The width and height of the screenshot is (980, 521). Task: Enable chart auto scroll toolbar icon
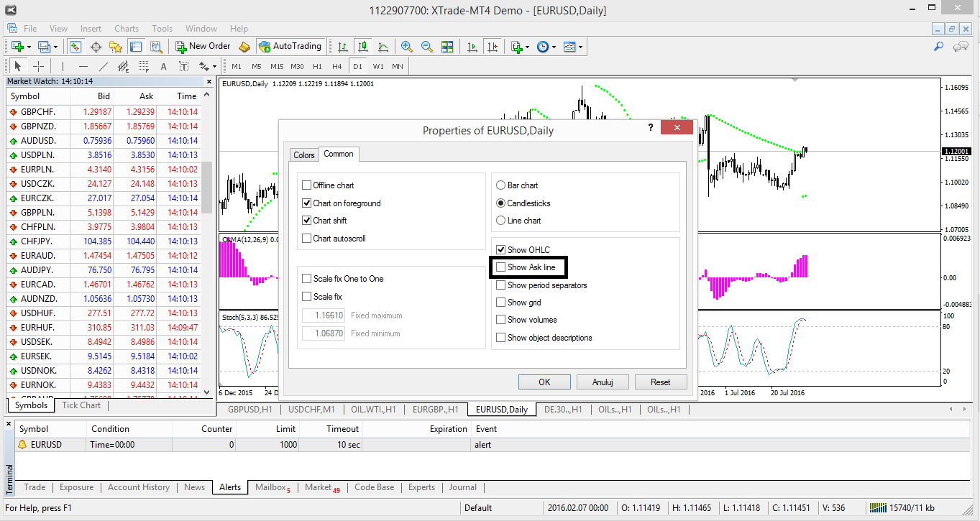[x=472, y=47]
